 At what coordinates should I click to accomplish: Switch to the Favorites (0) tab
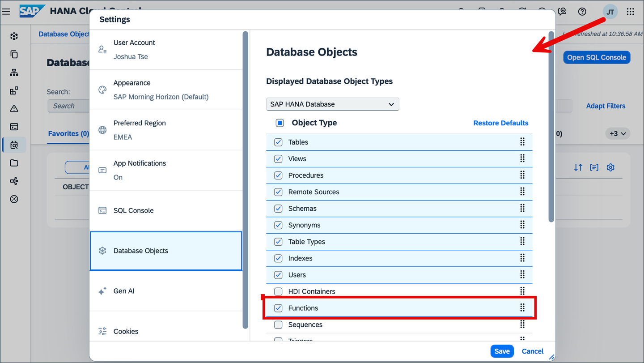tap(68, 133)
